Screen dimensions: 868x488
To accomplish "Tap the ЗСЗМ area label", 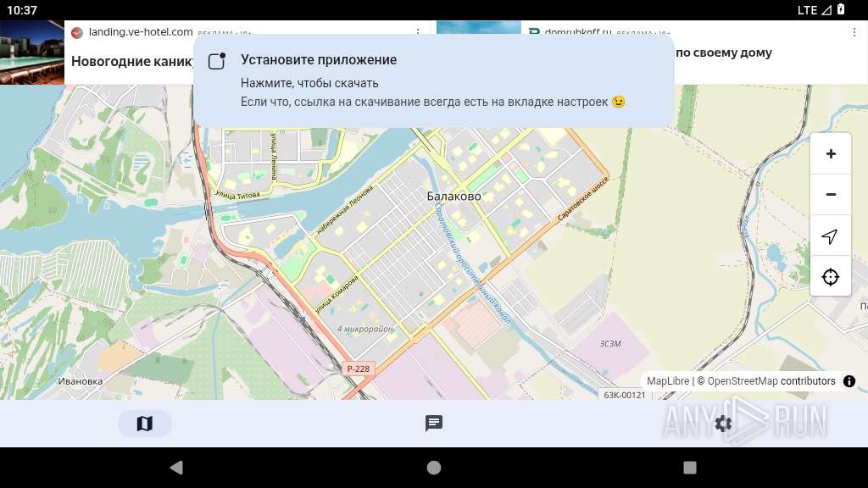I will 610,344.
